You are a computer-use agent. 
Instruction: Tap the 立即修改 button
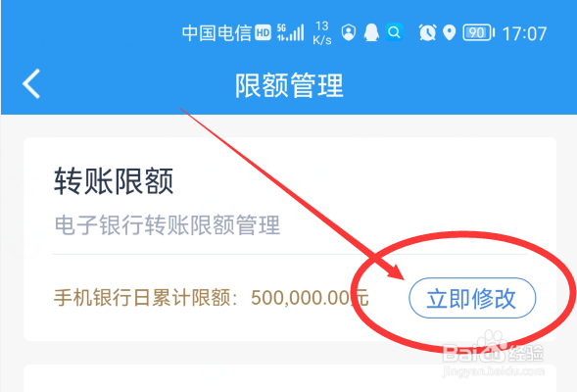[472, 298]
